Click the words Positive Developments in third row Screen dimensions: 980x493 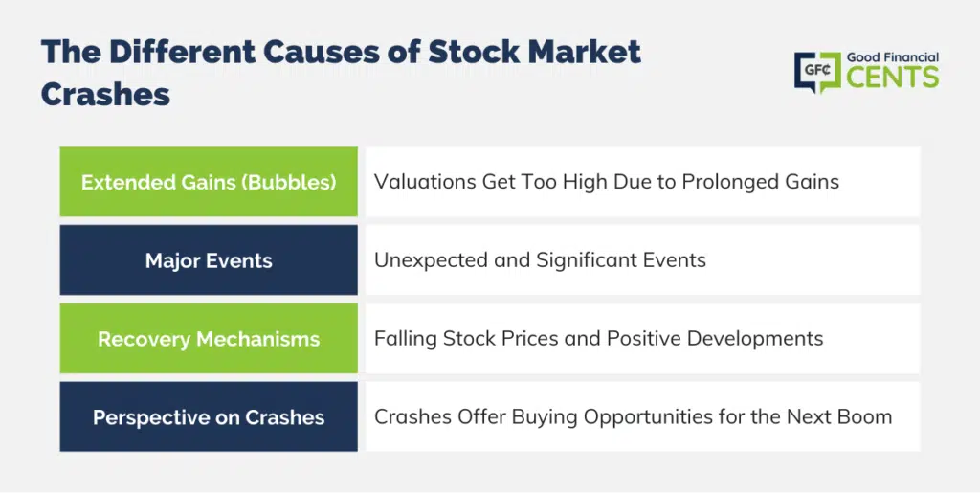[x=715, y=339]
